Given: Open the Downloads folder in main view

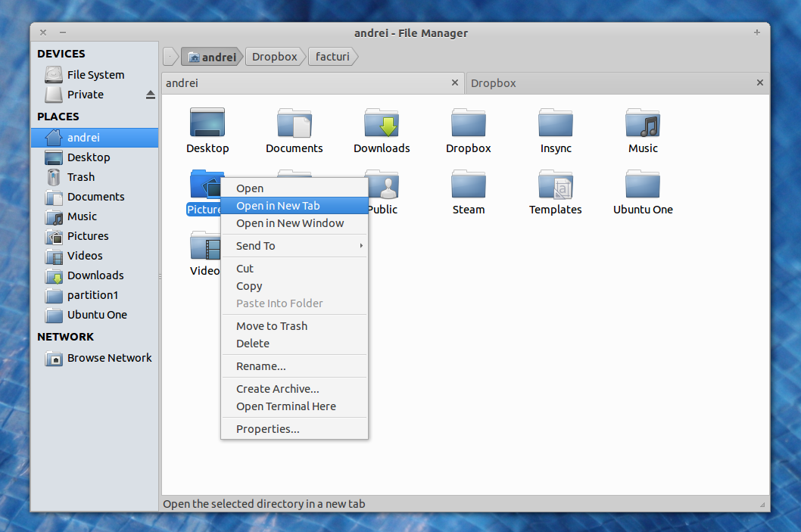Looking at the screenshot, I should [x=382, y=123].
